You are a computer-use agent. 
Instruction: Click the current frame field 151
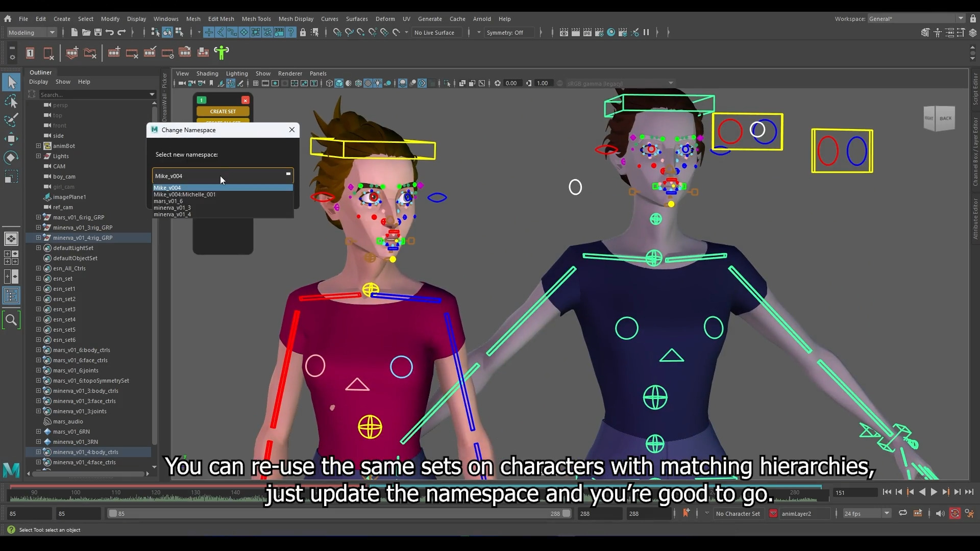[855, 493]
